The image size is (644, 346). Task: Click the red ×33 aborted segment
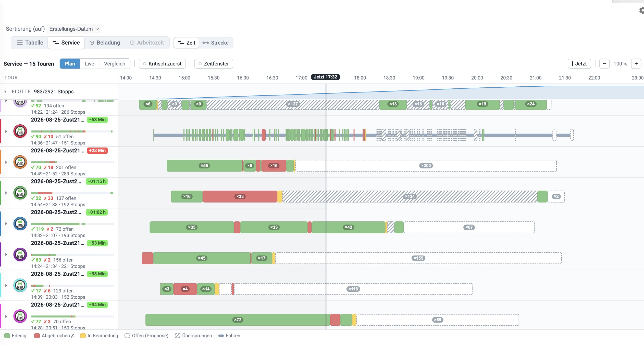tap(240, 196)
